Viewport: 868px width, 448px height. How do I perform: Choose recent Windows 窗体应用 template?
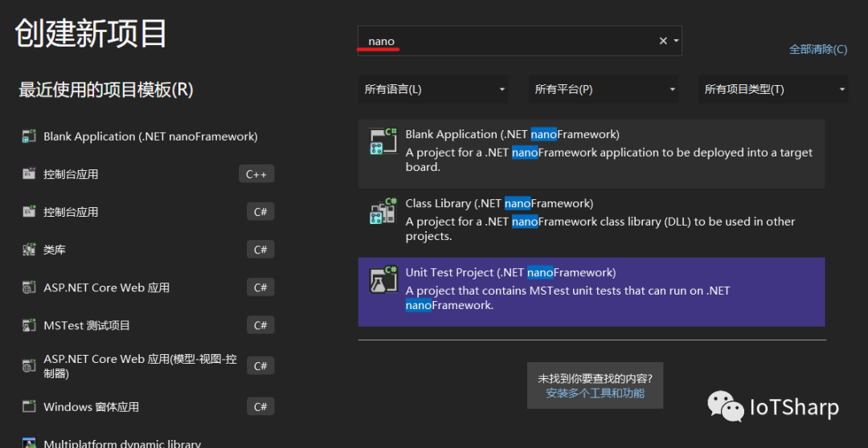coord(149,407)
